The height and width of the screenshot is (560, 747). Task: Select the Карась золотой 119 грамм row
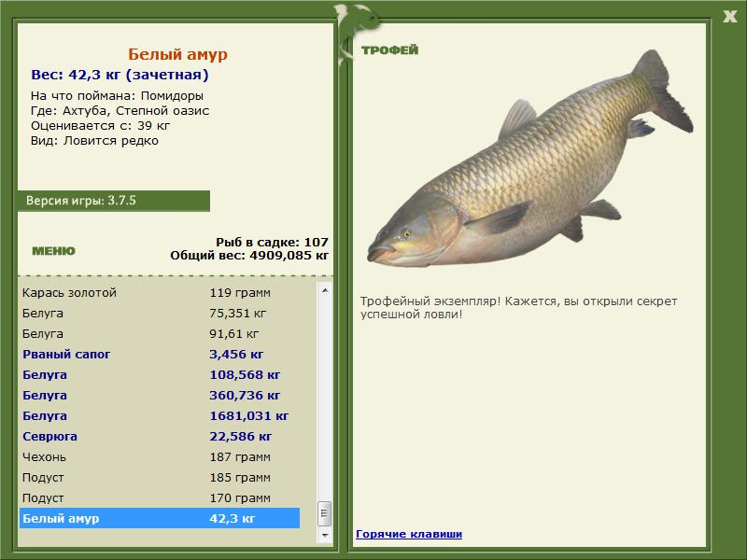coord(160,293)
